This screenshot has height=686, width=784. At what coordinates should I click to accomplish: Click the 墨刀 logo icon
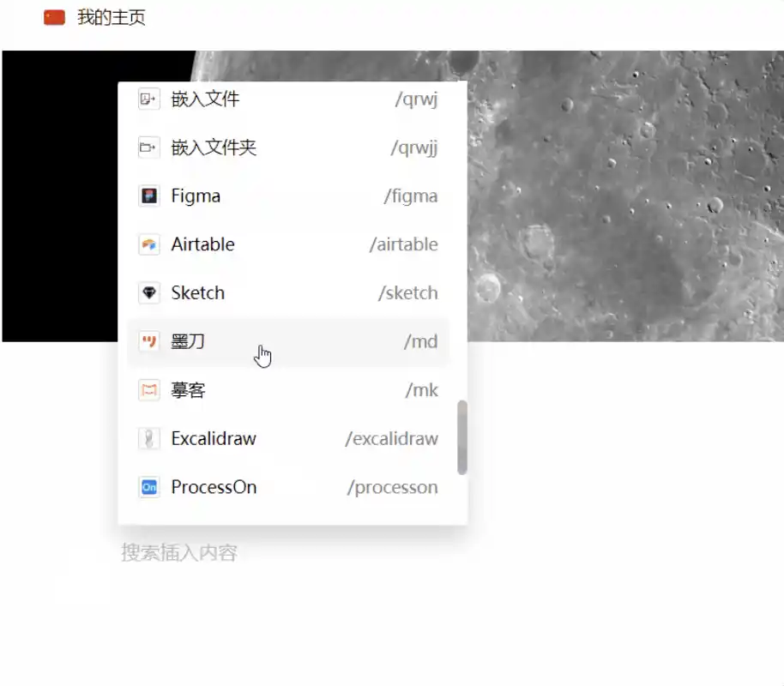click(x=149, y=341)
